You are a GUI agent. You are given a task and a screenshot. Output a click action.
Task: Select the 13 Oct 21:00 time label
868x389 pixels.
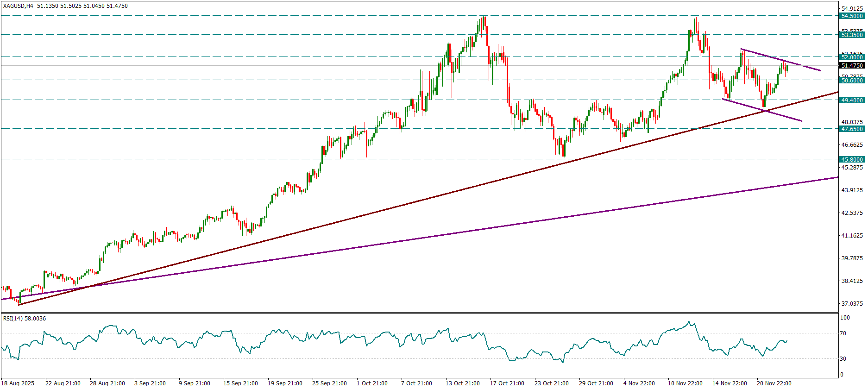tap(462, 383)
